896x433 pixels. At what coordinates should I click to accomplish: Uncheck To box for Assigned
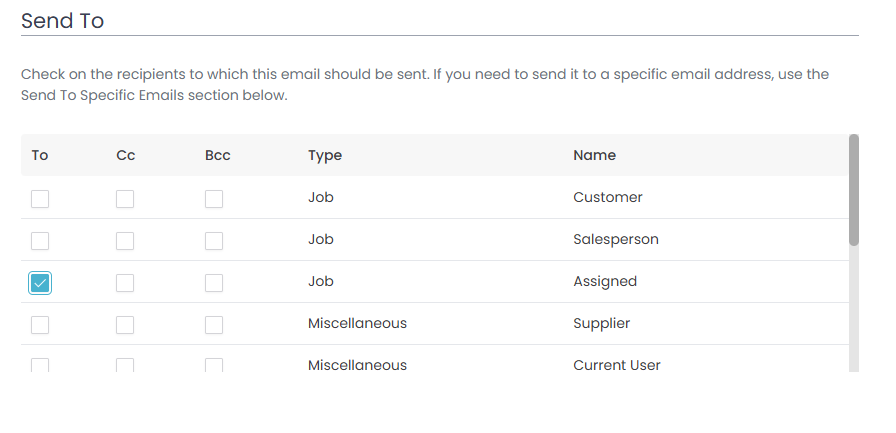tap(40, 283)
